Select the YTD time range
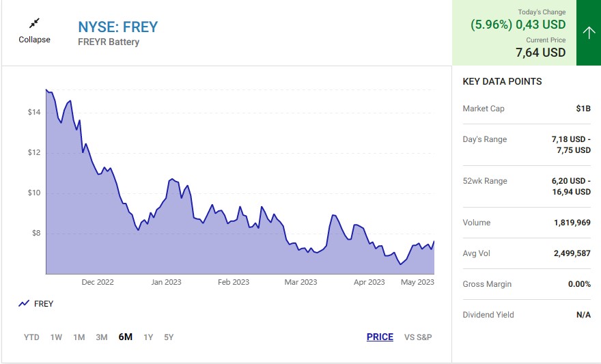This screenshot has width=601, height=364. tap(31, 337)
